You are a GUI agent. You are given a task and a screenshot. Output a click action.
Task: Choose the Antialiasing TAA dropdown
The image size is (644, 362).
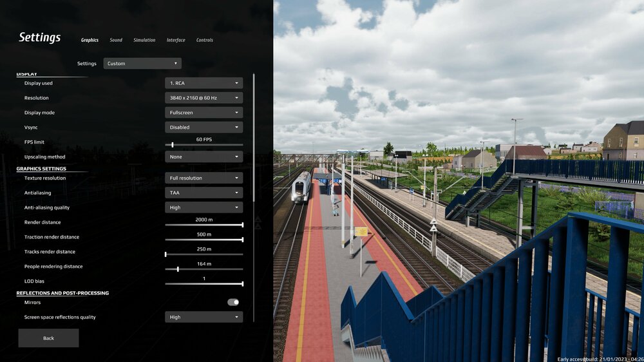(x=204, y=193)
